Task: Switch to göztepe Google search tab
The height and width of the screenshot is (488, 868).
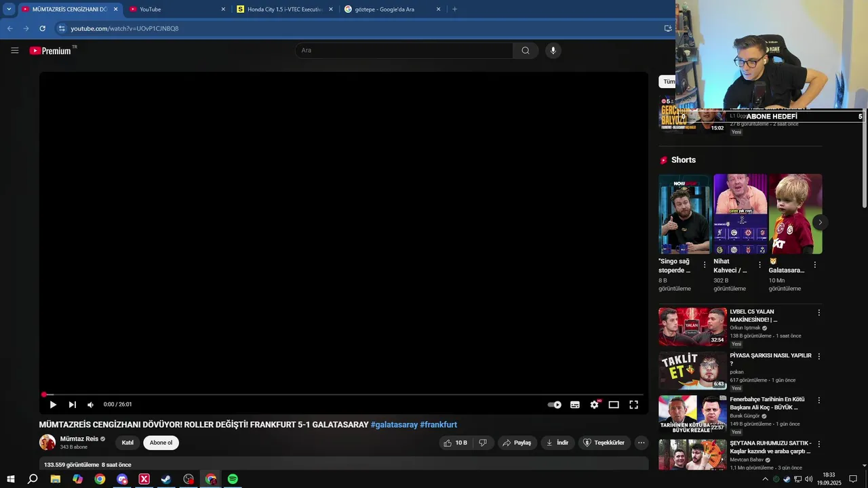Action: [392, 9]
